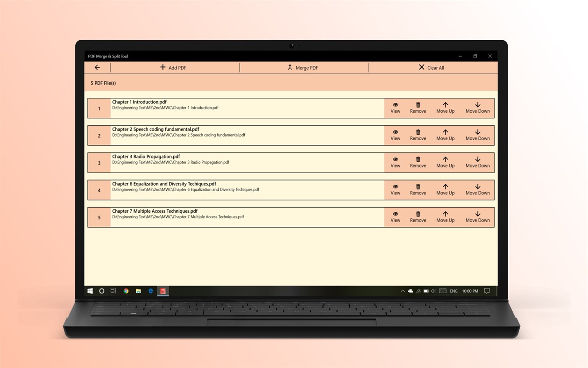Select the Chapter 5 row numbered 5
The height and width of the screenshot is (368, 588).
tap(99, 217)
